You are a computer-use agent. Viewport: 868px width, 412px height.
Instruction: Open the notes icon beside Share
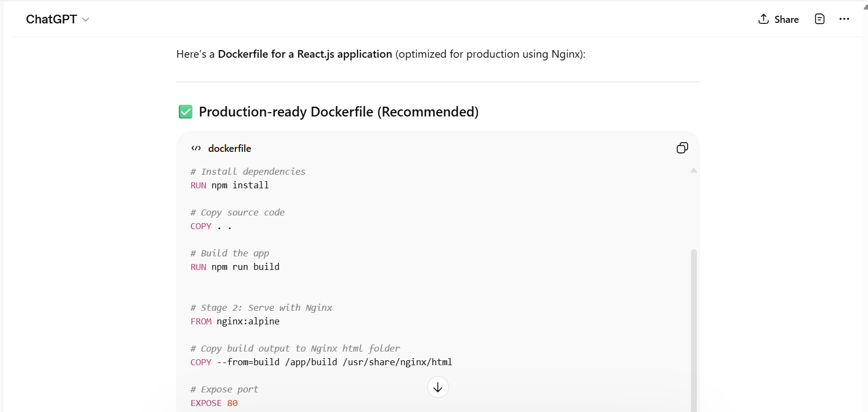pos(820,19)
